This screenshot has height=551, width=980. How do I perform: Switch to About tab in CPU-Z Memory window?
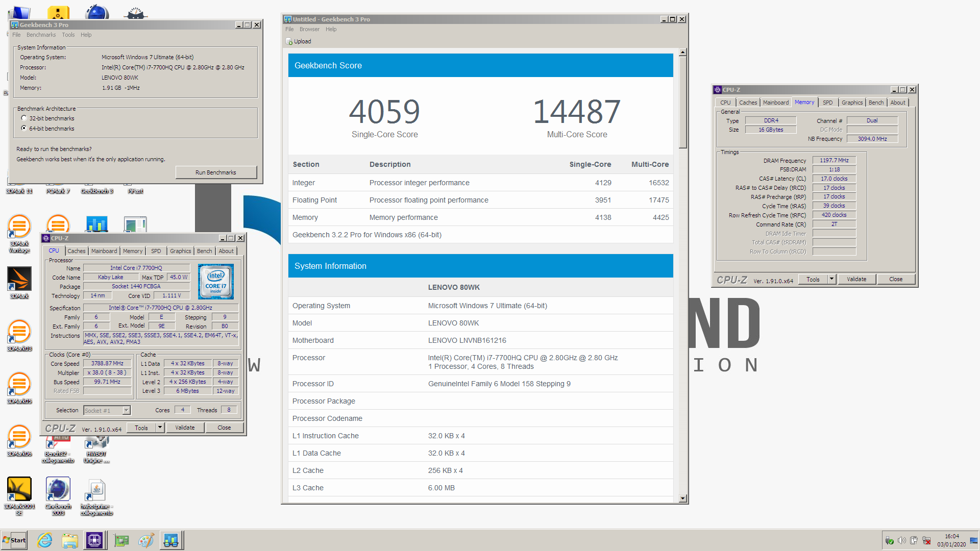pos(898,103)
